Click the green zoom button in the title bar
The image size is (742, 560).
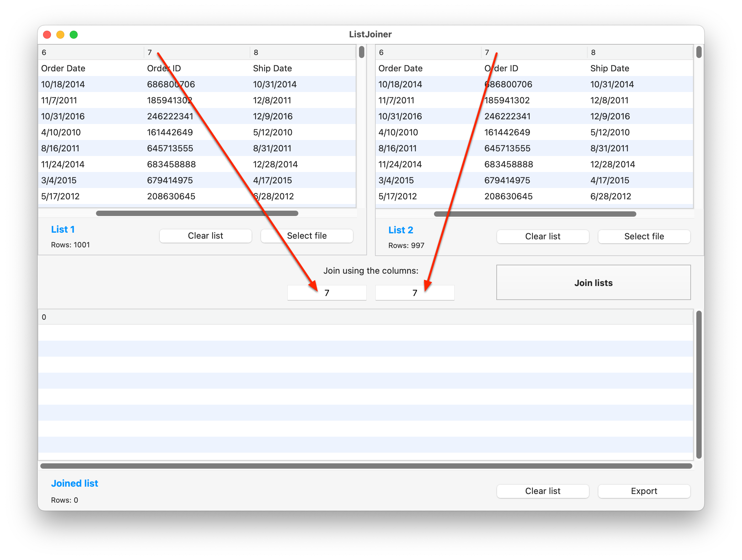coord(74,35)
